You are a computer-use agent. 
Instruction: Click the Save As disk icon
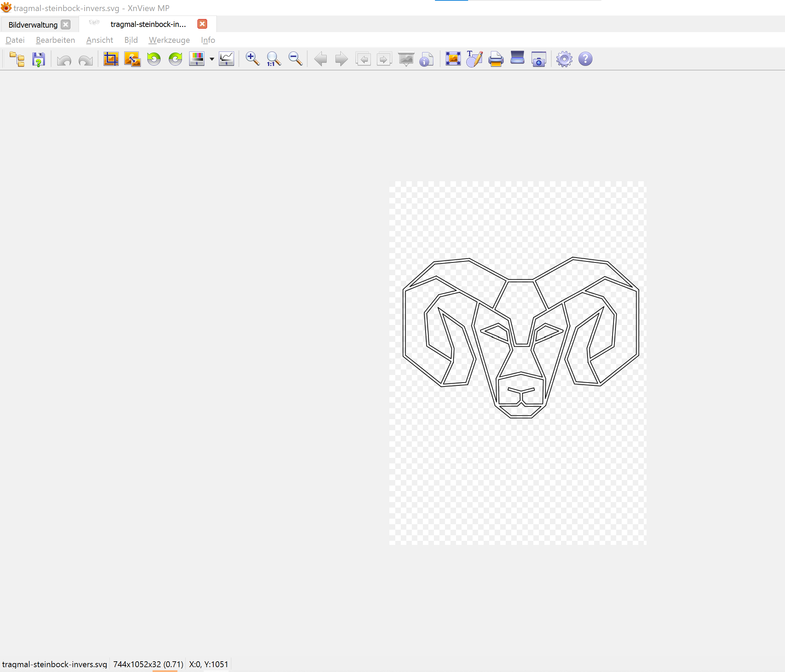(x=39, y=59)
